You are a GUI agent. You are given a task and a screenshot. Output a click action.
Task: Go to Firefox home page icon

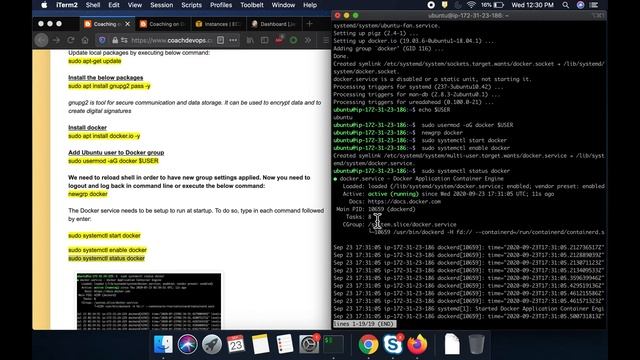pyautogui.click(x=85, y=40)
